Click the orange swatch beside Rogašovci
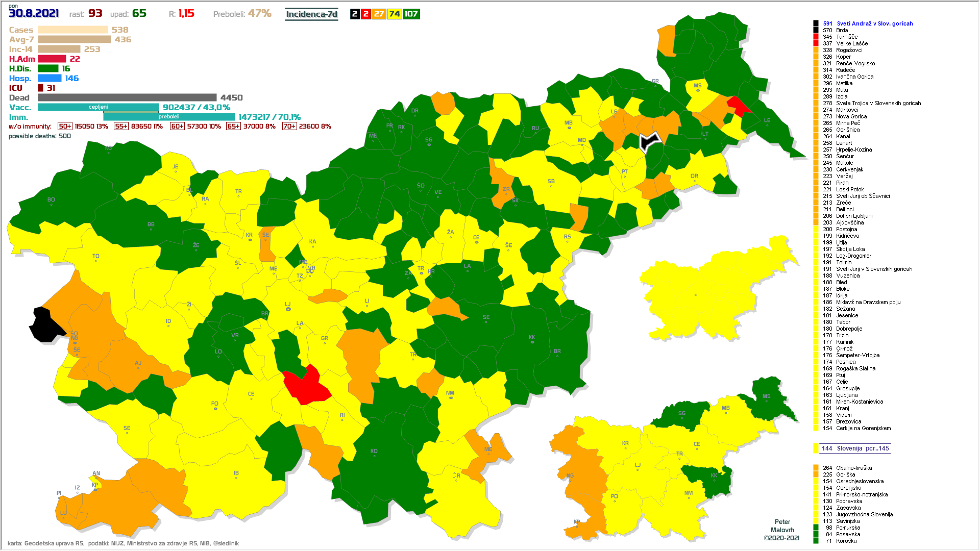The height and width of the screenshot is (551, 980). click(x=816, y=50)
